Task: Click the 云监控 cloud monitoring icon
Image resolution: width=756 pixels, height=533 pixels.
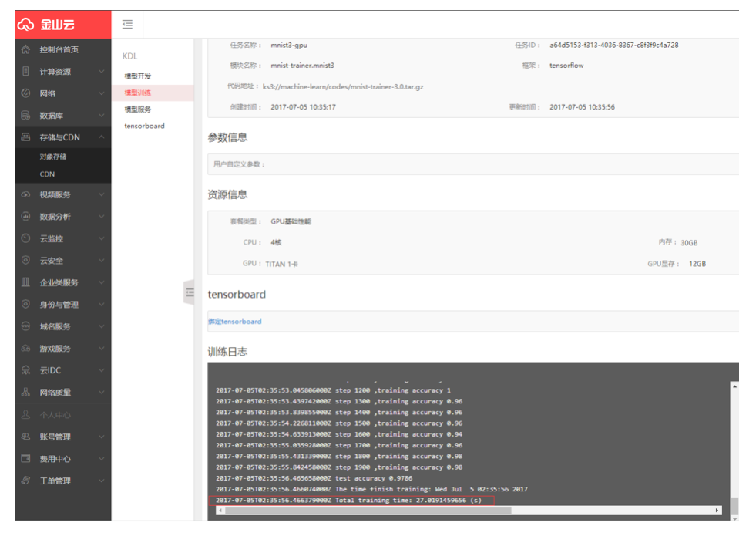Action: tap(25, 238)
